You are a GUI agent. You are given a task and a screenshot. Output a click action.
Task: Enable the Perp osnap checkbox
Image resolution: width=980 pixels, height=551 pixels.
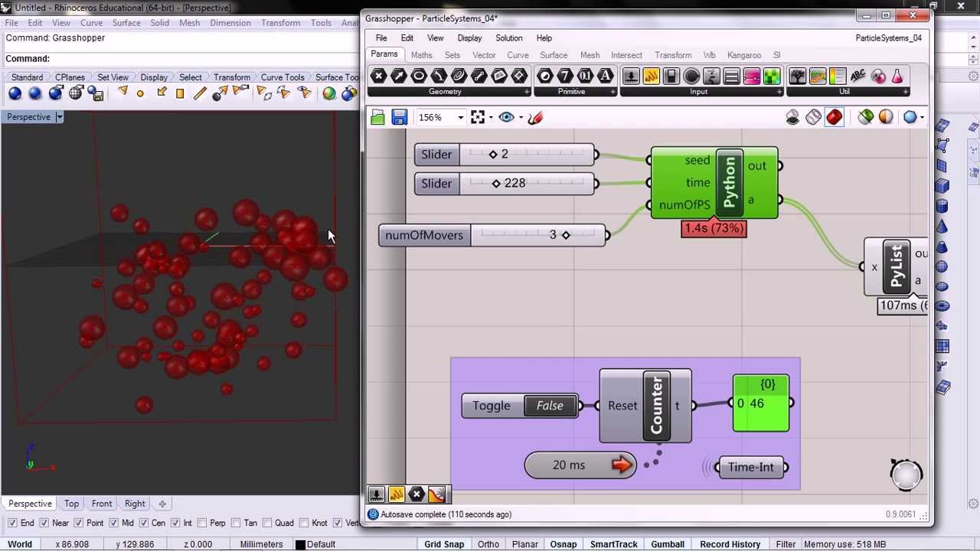202,523
